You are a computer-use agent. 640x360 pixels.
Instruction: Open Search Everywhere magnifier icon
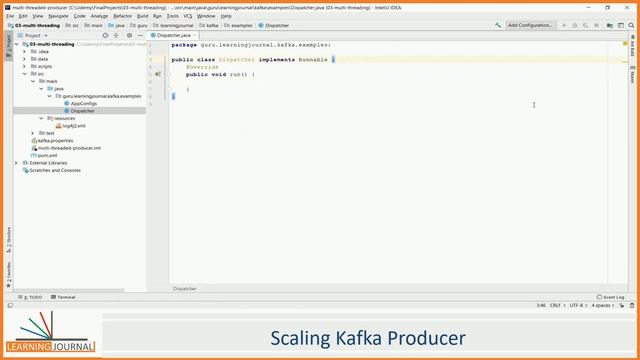click(x=631, y=25)
